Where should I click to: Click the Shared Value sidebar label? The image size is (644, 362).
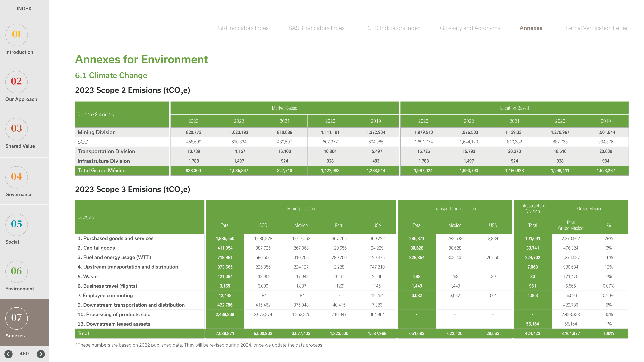[x=20, y=146]
